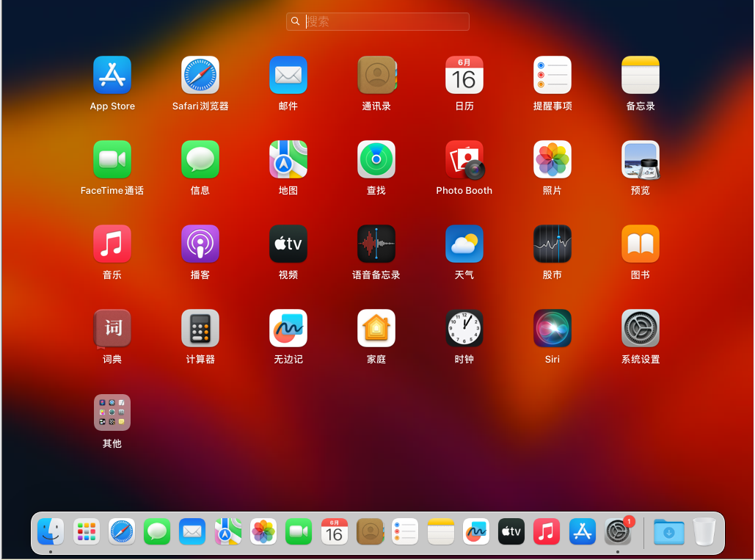Open 无边记 in Launchpad grid
The height and width of the screenshot is (560, 755).
click(x=288, y=328)
